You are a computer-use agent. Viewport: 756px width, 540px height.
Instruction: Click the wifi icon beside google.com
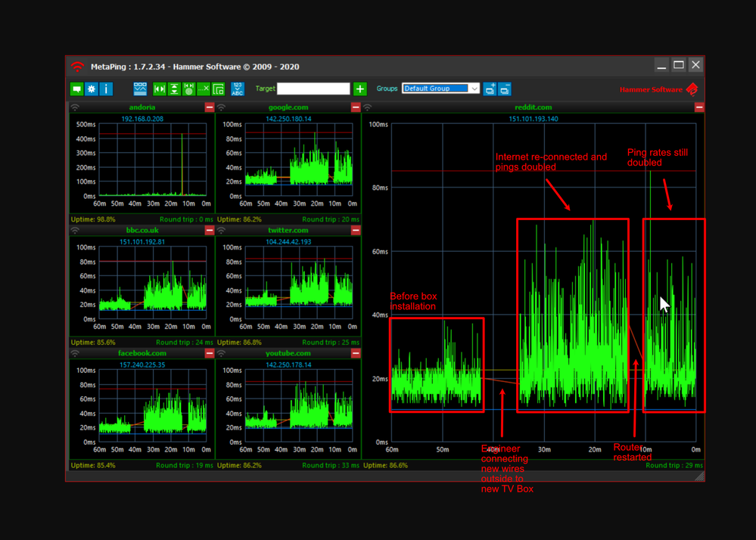221,107
